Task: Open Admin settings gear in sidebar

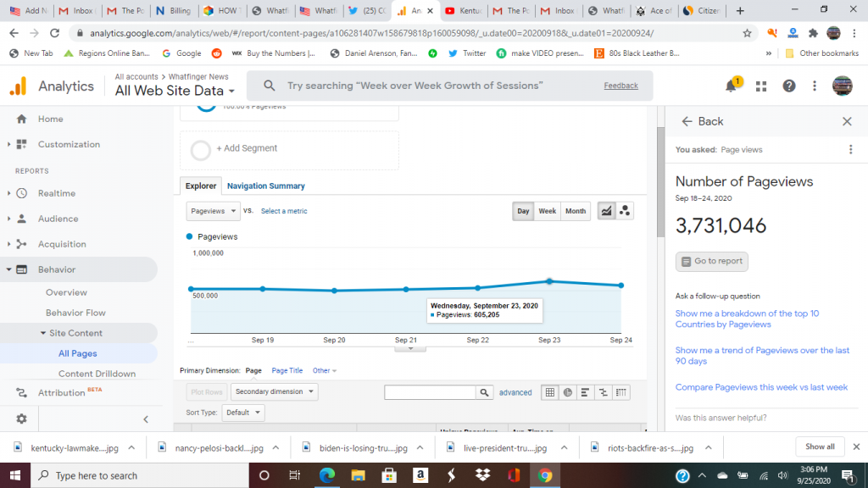Action: coord(21,419)
